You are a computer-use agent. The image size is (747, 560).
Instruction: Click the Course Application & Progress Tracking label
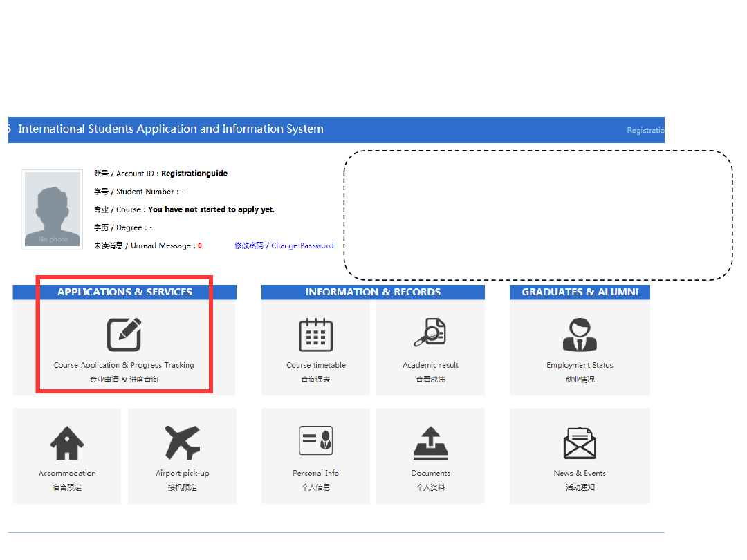pyautogui.click(x=124, y=365)
